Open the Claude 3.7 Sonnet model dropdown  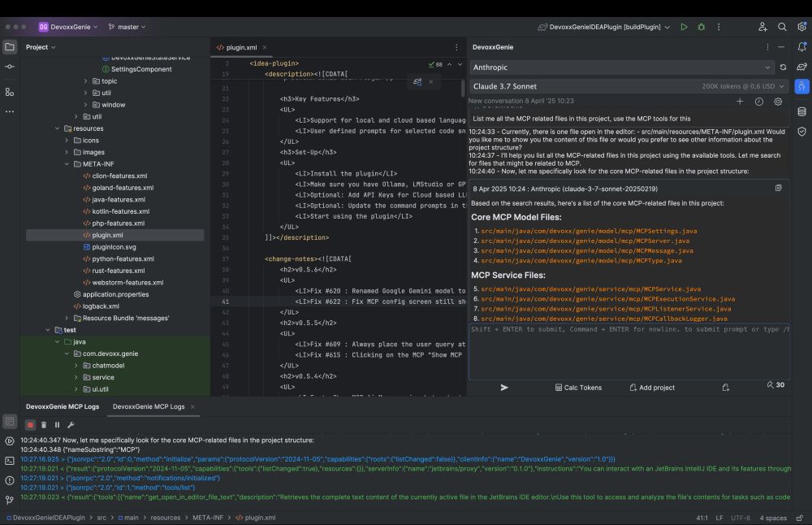pyautogui.click(x=628, y=86)
